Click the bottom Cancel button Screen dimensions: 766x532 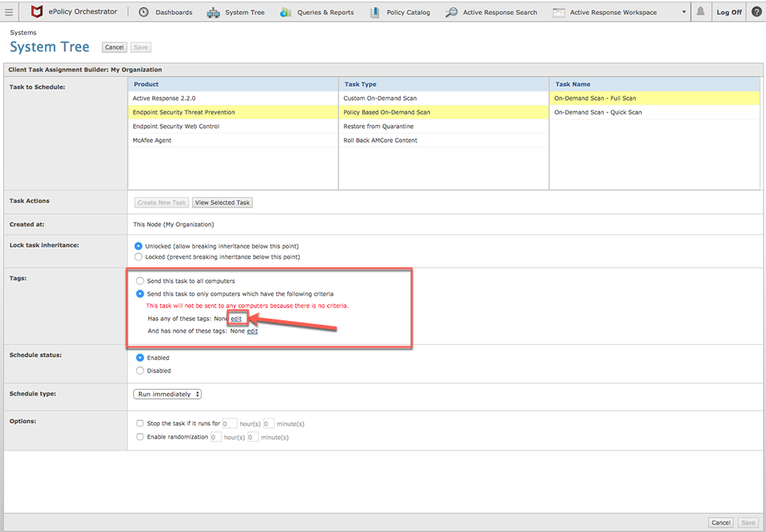(x=720, y=522)
